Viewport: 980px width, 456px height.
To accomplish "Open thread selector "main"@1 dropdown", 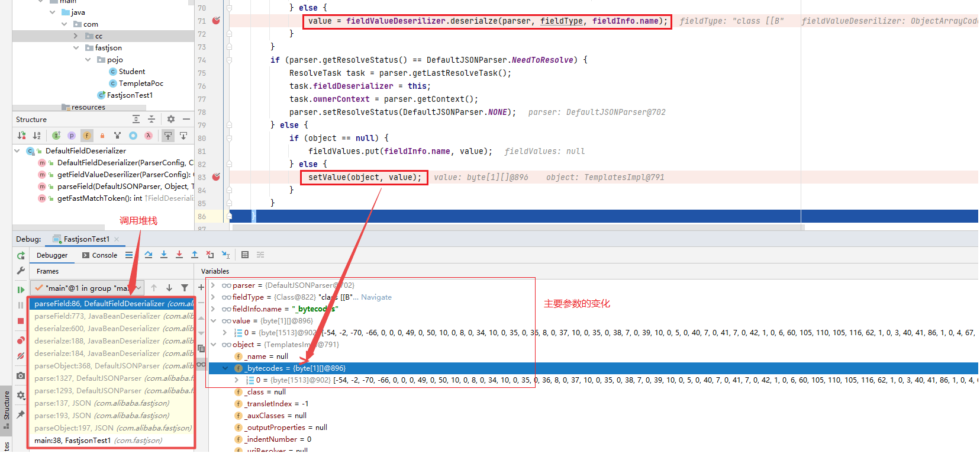I will (x=87, y=288).
